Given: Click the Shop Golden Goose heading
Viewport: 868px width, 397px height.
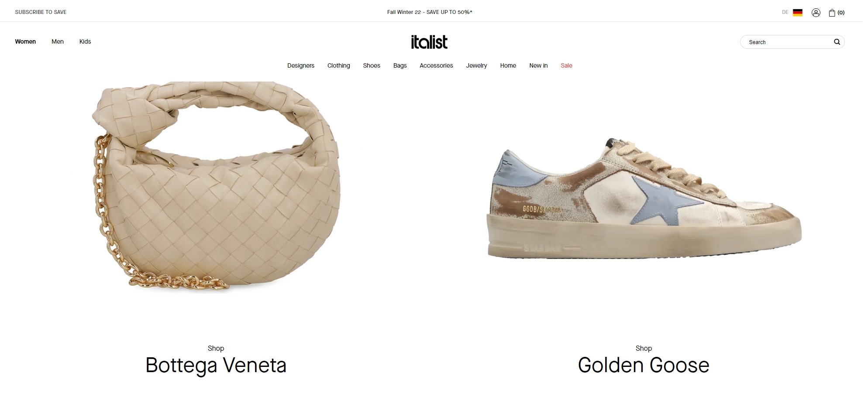Looking at the screenshot, I should pos(644,360).
